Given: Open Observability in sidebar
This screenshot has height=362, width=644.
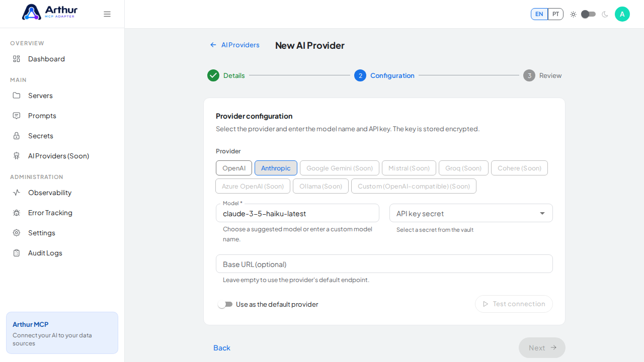Looking at the screenshot, I should (x=62, y=193).
